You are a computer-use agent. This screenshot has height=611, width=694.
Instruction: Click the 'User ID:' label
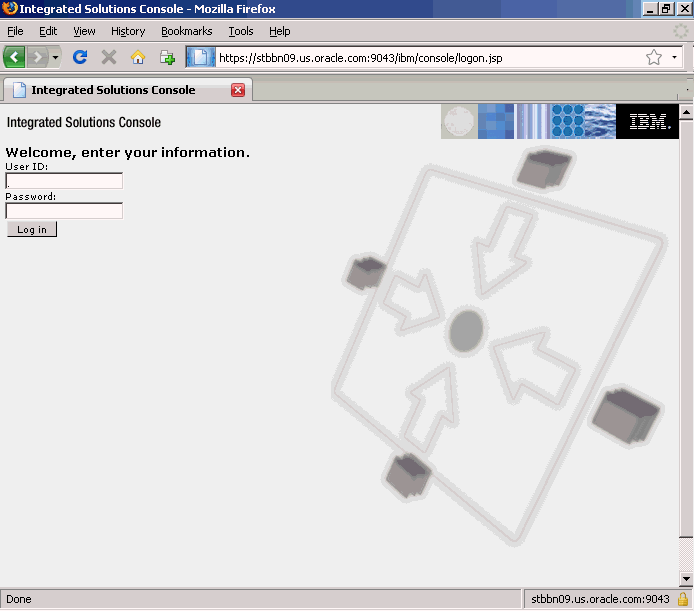click(x=27, y=166)
